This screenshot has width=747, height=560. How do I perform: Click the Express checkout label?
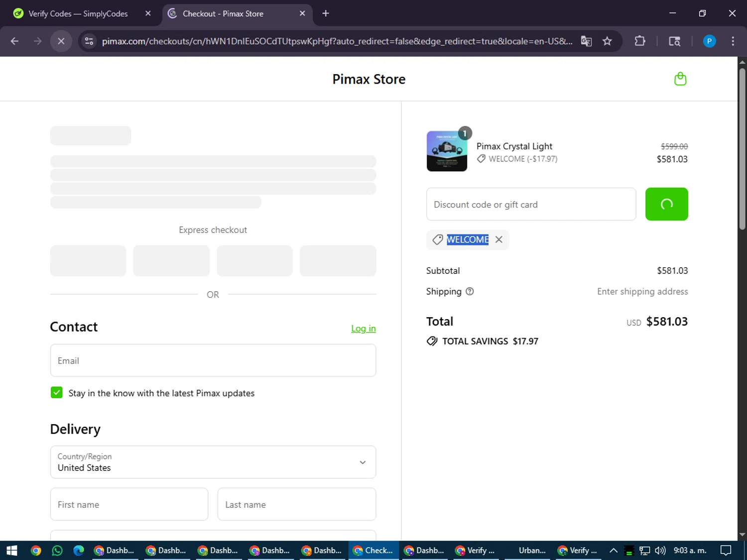point(213,230)
